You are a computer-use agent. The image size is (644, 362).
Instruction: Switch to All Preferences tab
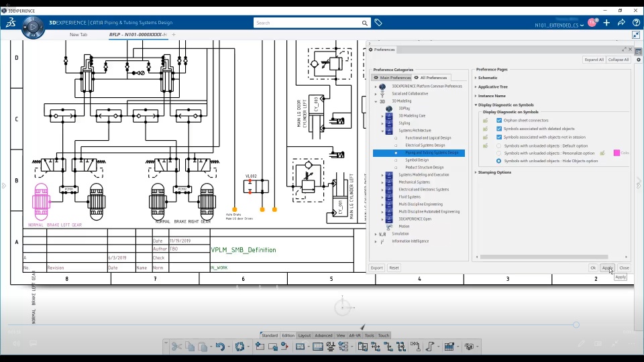tap(431, 78)
